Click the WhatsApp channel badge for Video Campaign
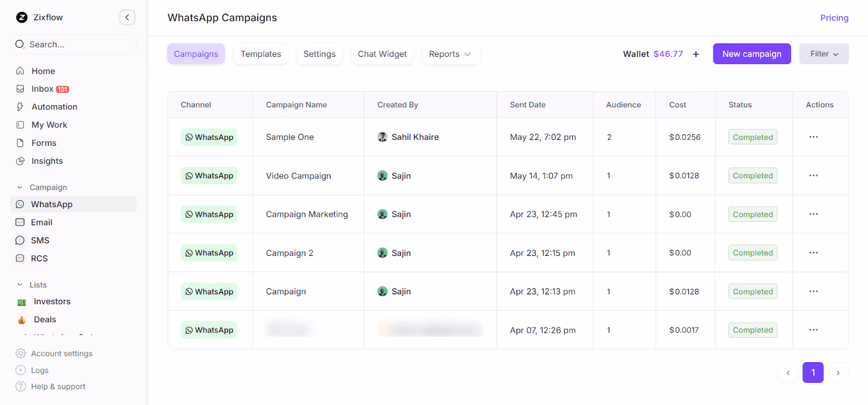The width and height of the screenshot is (868, 405). [209, 176]
